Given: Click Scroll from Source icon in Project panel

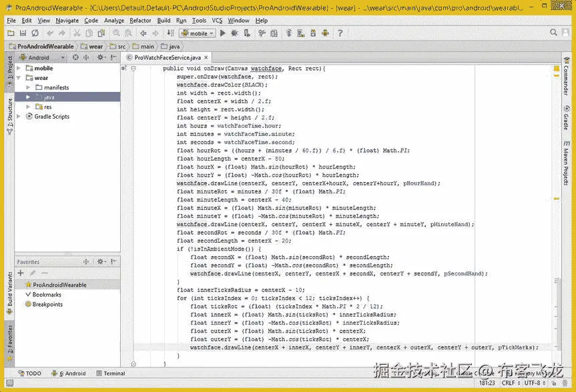Looking at the screenshot, I should [75, 57].
